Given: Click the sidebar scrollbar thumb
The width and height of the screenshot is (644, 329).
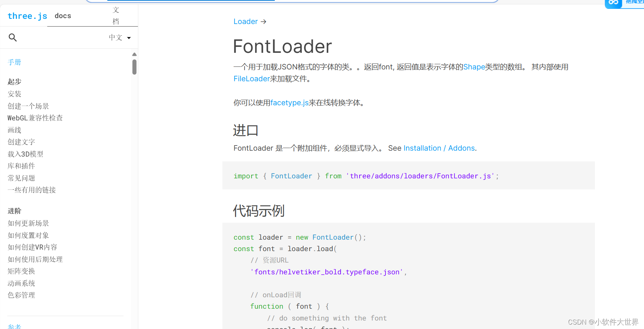Looking at the screenshot, I should click(134, 67).
